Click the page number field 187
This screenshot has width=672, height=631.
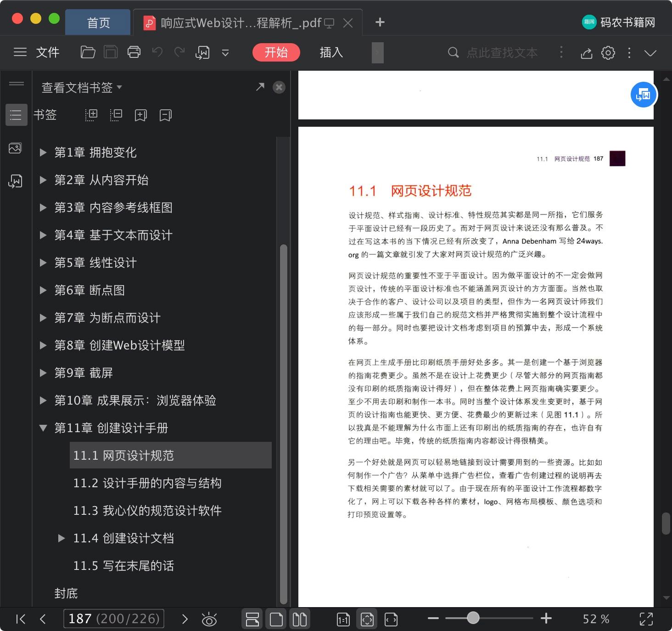click(x=114, y=619)
